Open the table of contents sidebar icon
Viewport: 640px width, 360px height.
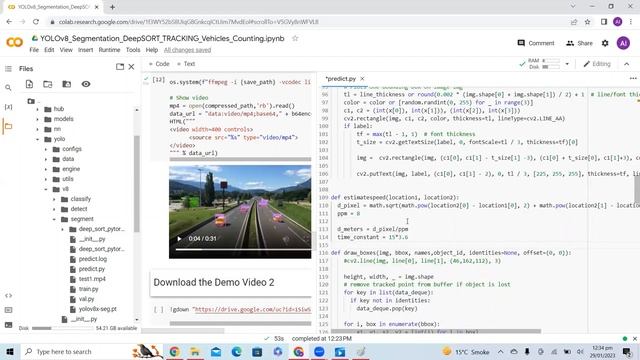(x=8, y=69)
